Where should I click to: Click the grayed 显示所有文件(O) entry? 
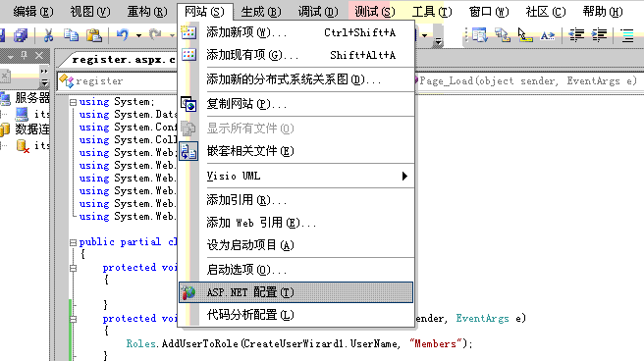[296, 129]
